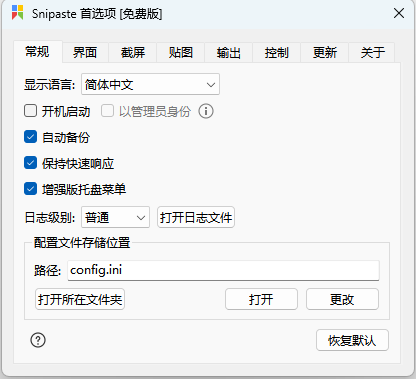Switch to the 界面 tab
This screenshot has height=379, width=416.
tap(85, 52)
